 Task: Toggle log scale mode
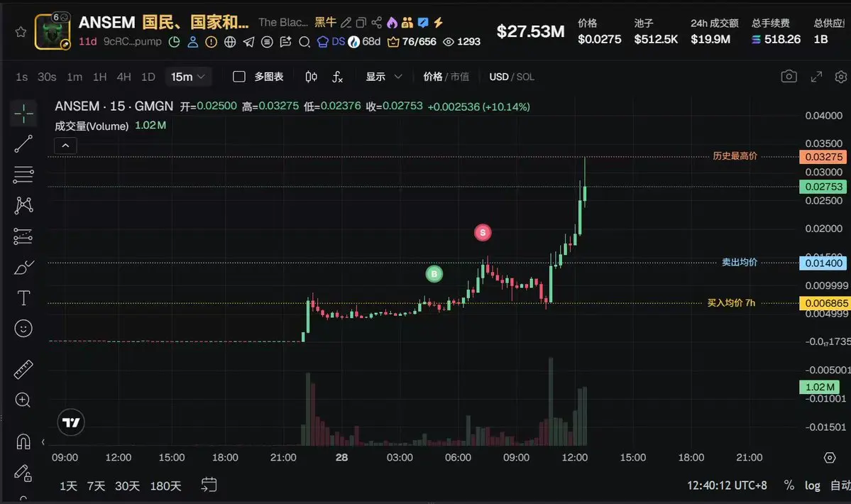(813, 486)
